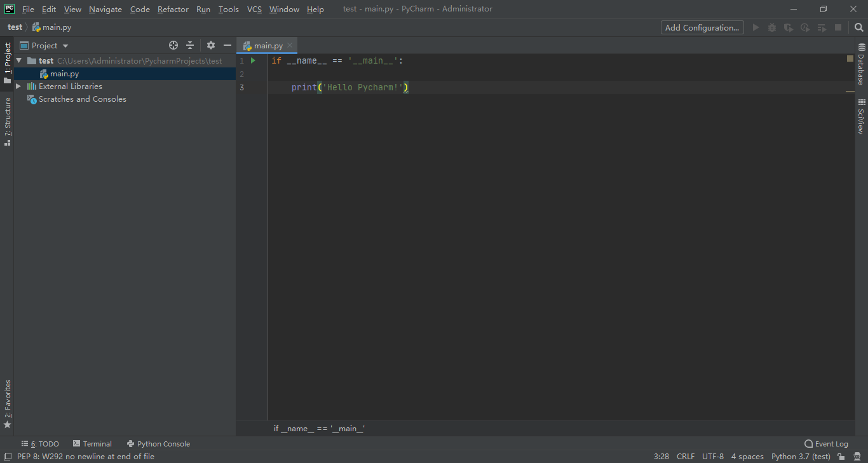Viewport: 868px width, 463px height.
Task: Collapse the test project folder arrow
Action: 19,60
